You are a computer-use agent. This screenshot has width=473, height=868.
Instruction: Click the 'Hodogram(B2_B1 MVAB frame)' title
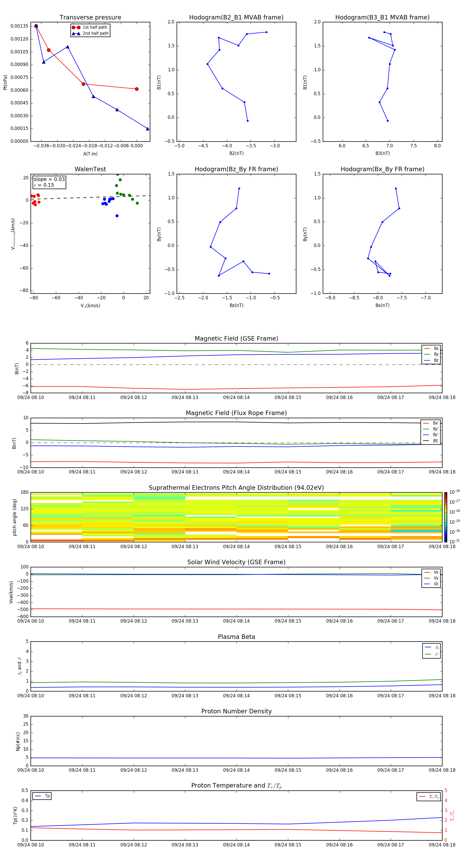click(236, 17)
